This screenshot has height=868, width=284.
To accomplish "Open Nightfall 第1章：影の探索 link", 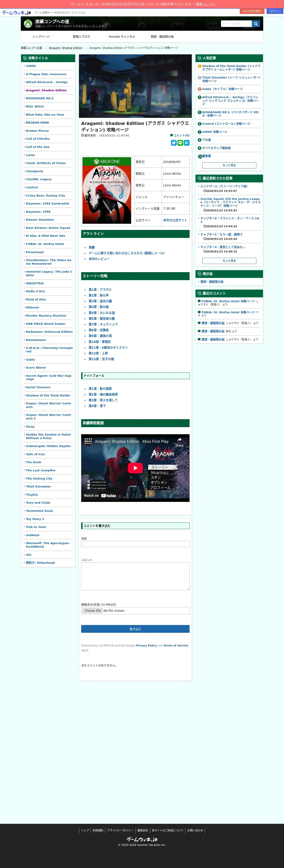I will click(x=100, y=388).
